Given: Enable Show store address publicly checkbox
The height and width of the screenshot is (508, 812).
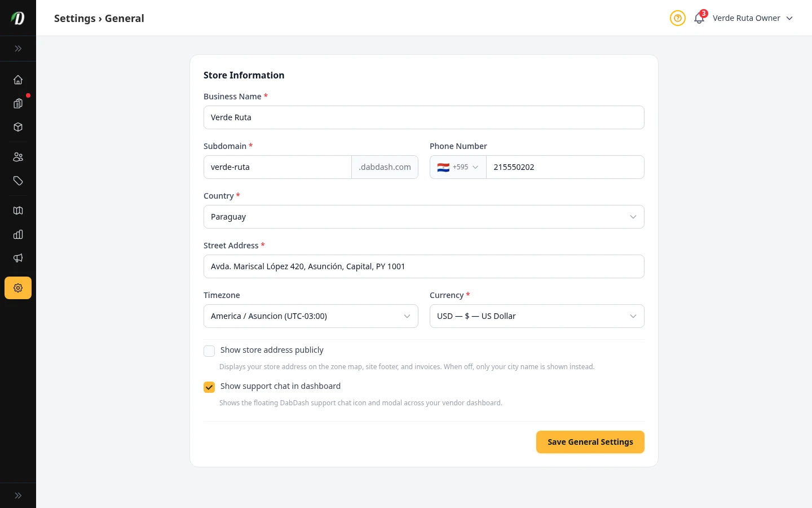Looking at the screenshot, I should (209, 351).
